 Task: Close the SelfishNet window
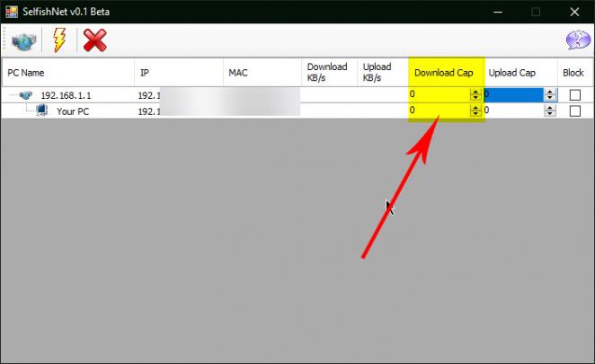[x=574, y=12]
